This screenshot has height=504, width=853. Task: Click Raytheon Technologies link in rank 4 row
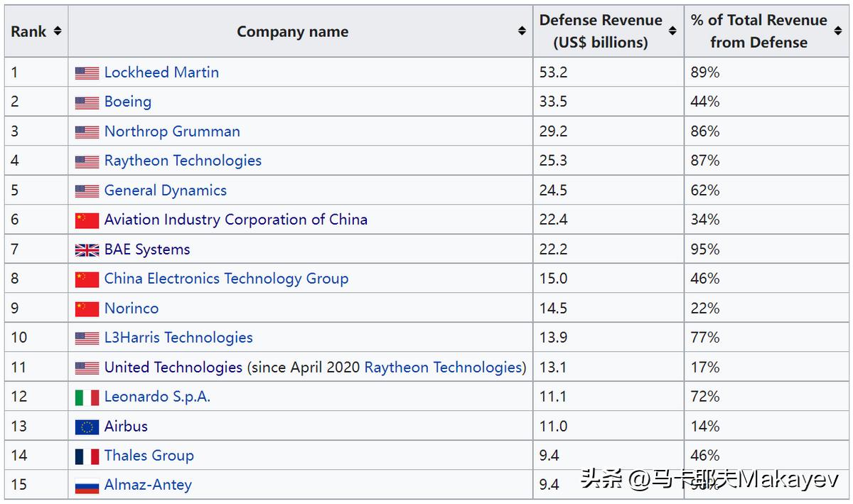(183, 161)
